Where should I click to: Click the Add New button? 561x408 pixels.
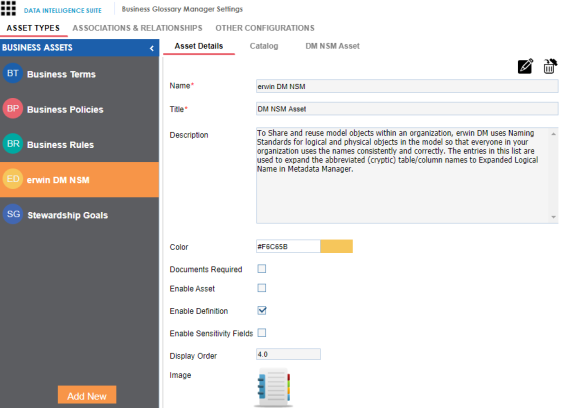[x=87, y=395]
